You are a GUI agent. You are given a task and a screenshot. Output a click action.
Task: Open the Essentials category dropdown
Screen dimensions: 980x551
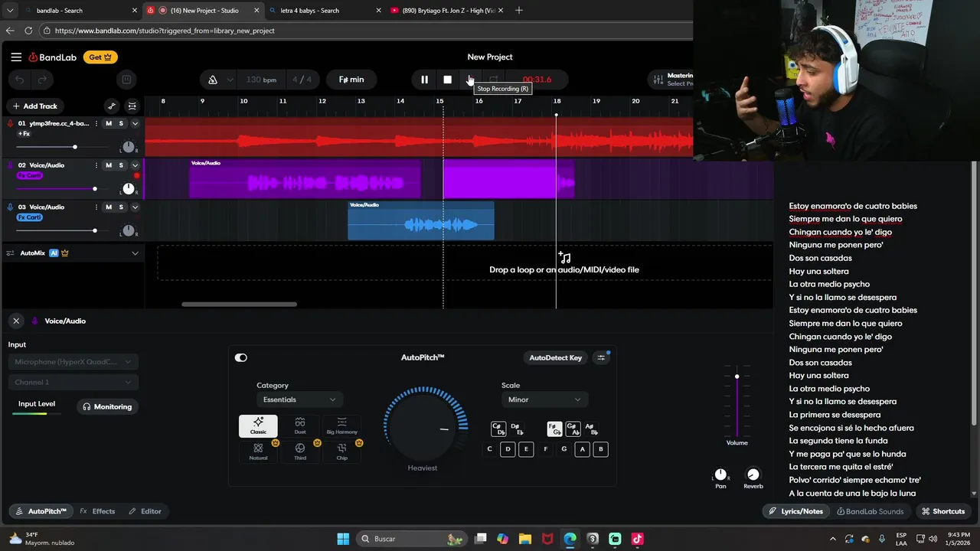[299, 399]
